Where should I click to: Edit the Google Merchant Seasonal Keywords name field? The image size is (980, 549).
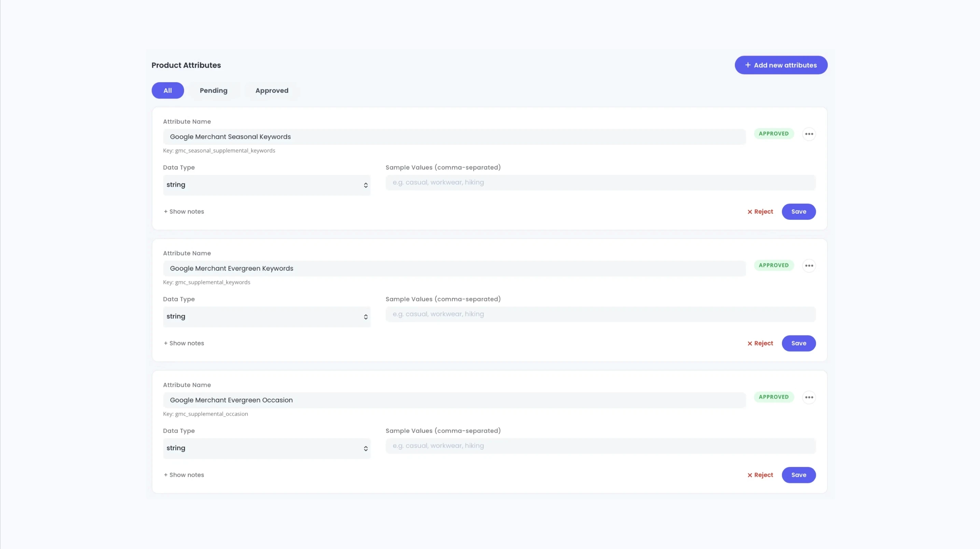pos(454,137)
